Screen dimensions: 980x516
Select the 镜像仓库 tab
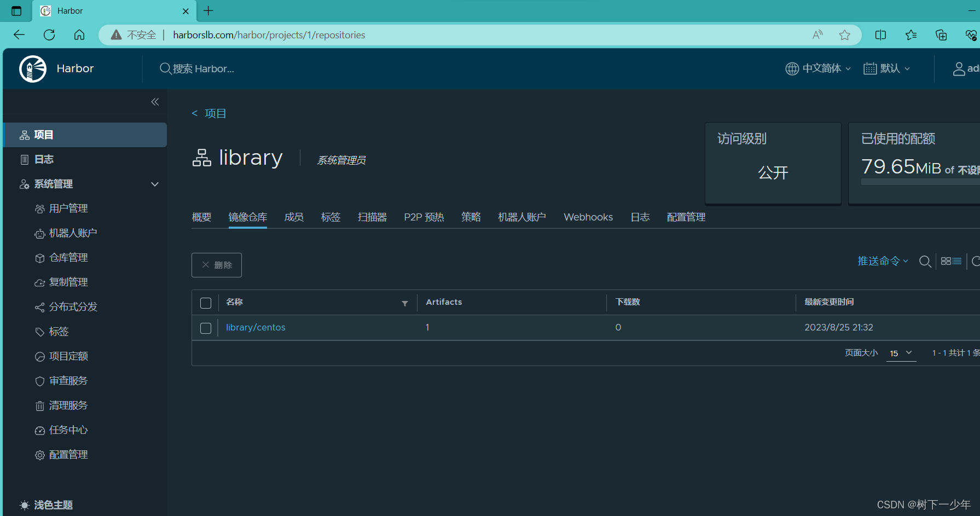point(248,217)
